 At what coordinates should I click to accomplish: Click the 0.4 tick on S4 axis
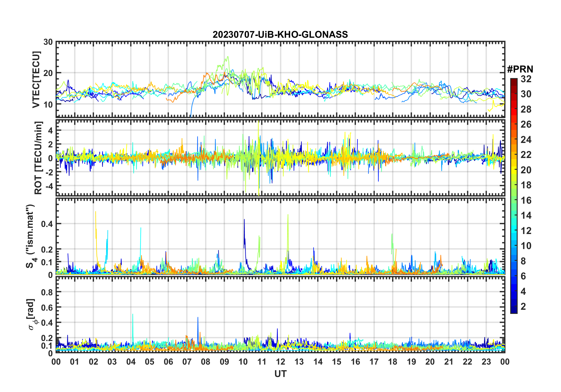pos(47,224)
